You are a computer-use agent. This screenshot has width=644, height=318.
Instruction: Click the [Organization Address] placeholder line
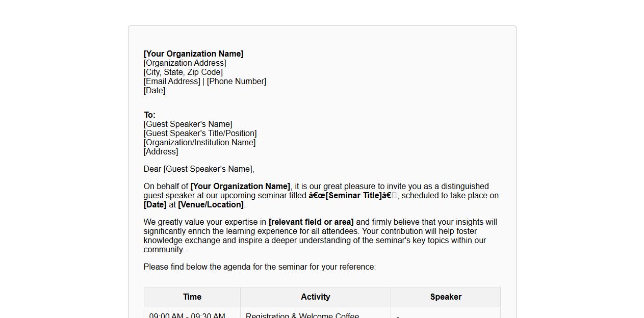pos(185,63)
